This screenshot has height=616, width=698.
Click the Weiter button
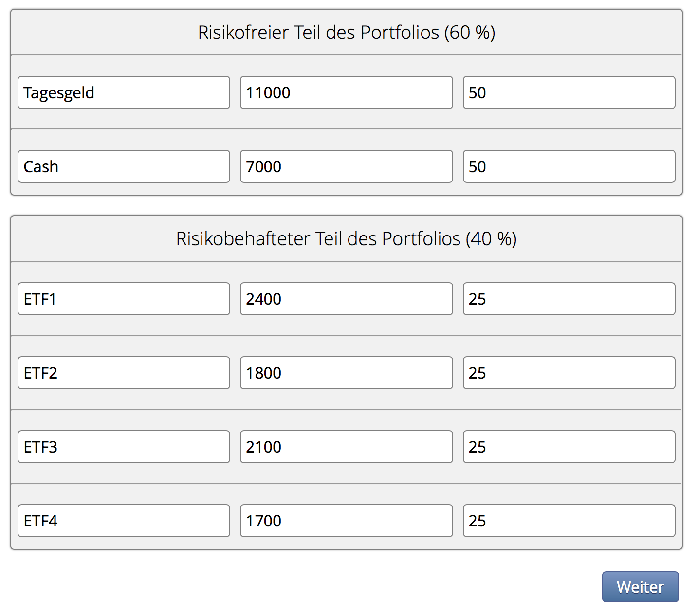[640, 587]
